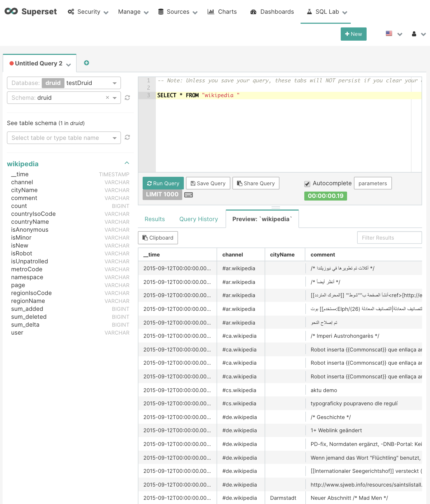Click the Dashboards gauge icon
Image resolution: width=430 pixels, height=504 pixels.
click(x=254, y=12)
